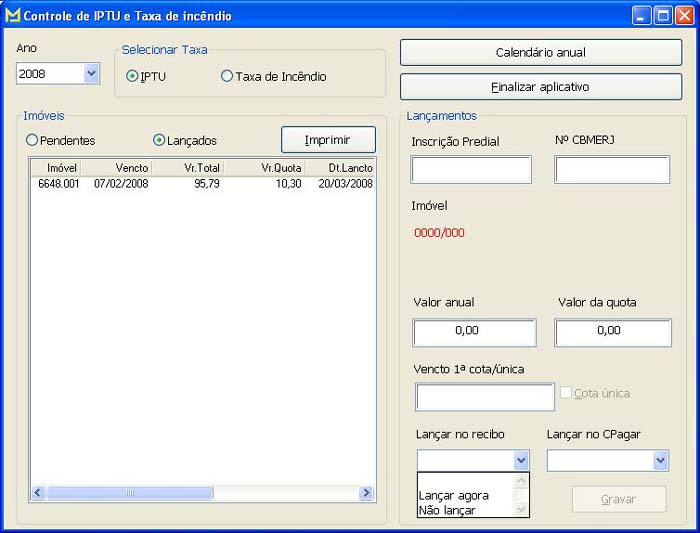Choose the Lançados radio button

[159, 141]
